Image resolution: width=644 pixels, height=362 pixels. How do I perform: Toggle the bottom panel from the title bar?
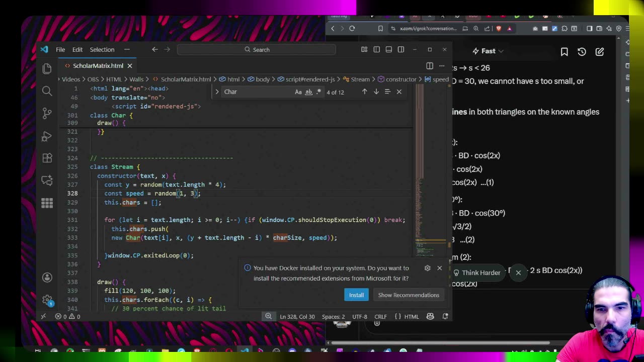pos(388,49)
